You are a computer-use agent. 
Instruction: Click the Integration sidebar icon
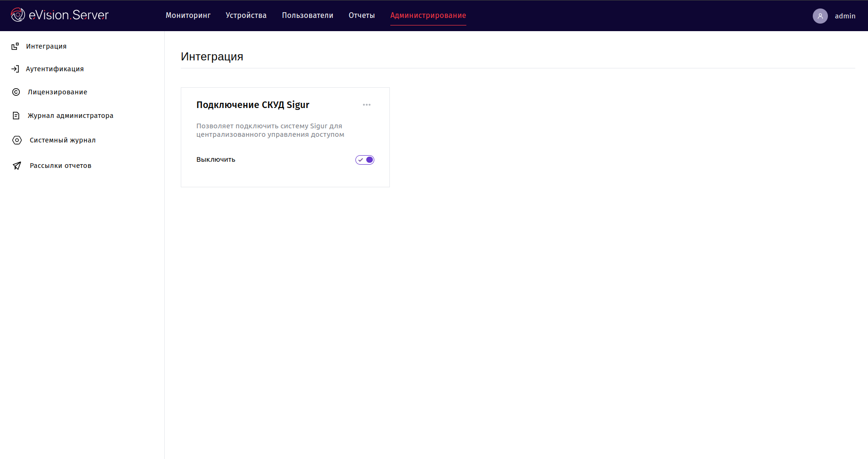[x=15, y=46]
